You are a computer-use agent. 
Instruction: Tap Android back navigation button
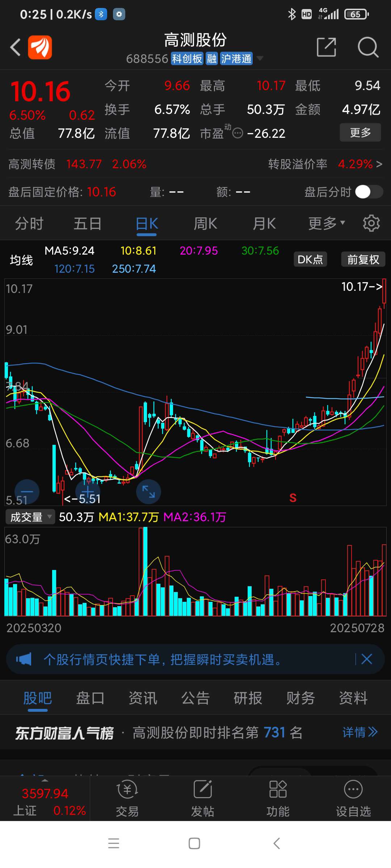point(277,843)
